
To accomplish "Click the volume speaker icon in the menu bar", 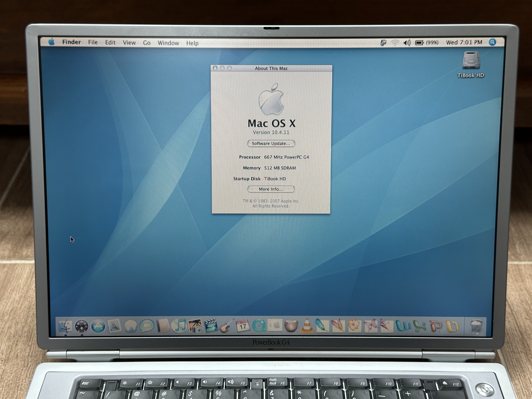I will click(x=407, y=43).
